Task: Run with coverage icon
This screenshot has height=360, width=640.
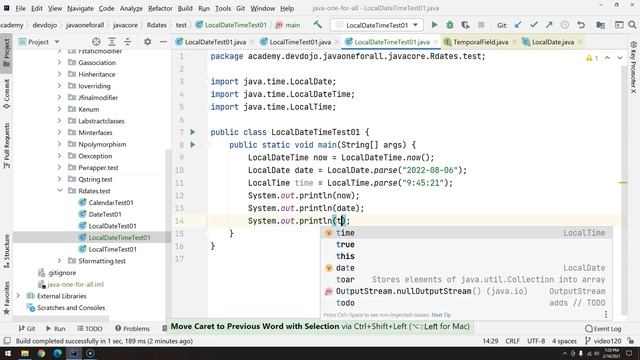Action: tap(465, 25)
